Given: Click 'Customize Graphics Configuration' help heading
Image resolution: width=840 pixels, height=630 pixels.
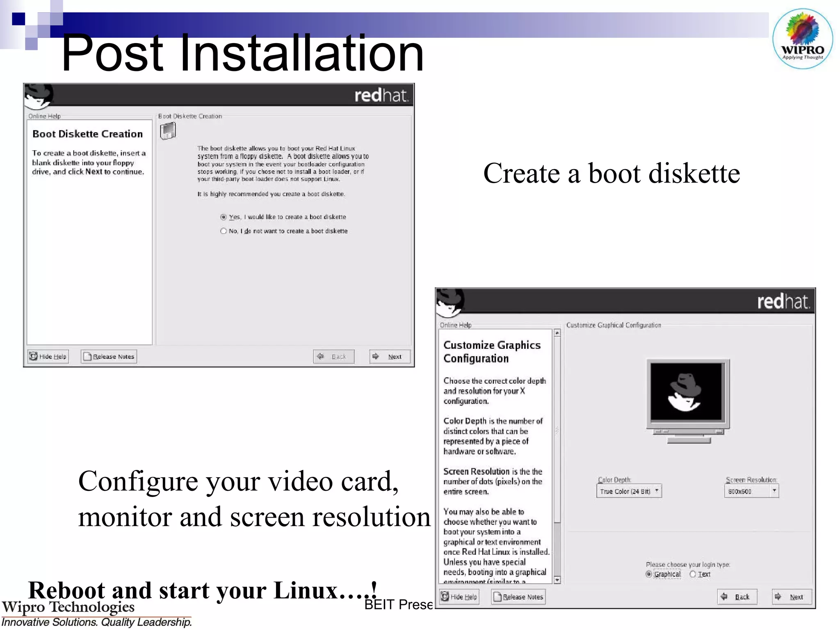Looking at the screenshot, I should click(x=492, y=352).
